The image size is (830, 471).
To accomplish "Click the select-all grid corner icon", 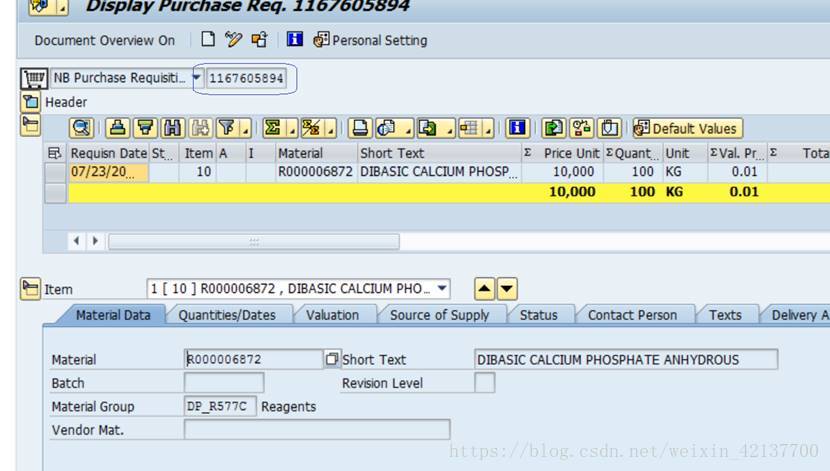I will (55, 153).
